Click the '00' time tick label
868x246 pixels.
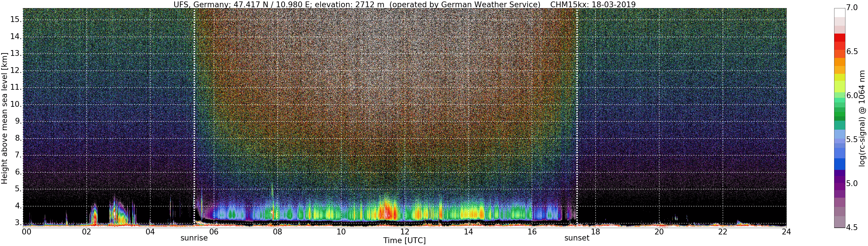coord(27,232)
